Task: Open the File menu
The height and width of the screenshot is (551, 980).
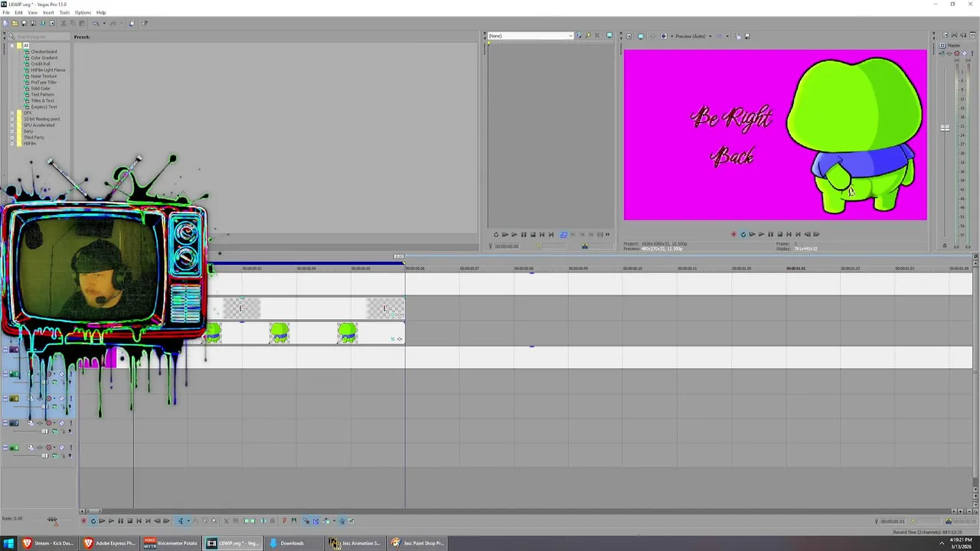Action: click(x=5, y=12)
